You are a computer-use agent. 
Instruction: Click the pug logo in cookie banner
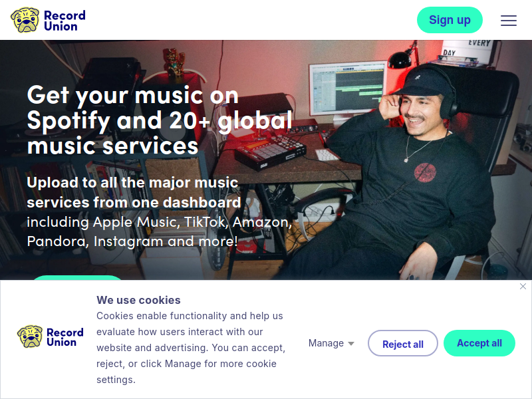pyautogui.click(x=30, y=336)
